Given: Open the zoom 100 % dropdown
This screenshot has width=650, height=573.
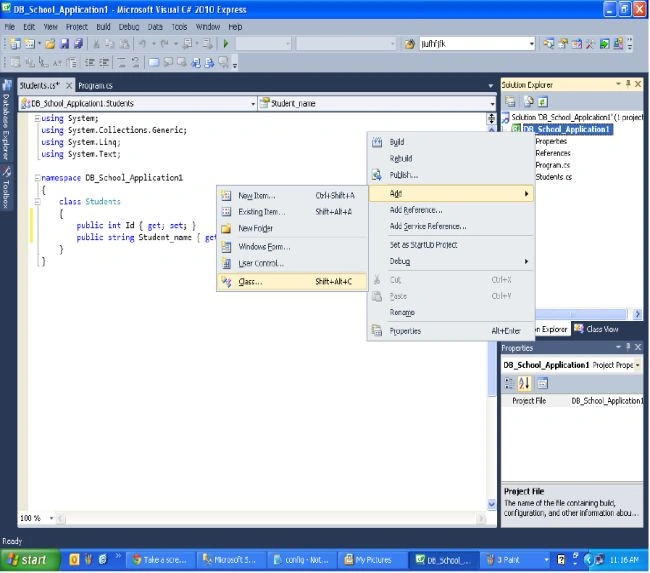Looking at the screenshot, I should click(x=51, y=518).
